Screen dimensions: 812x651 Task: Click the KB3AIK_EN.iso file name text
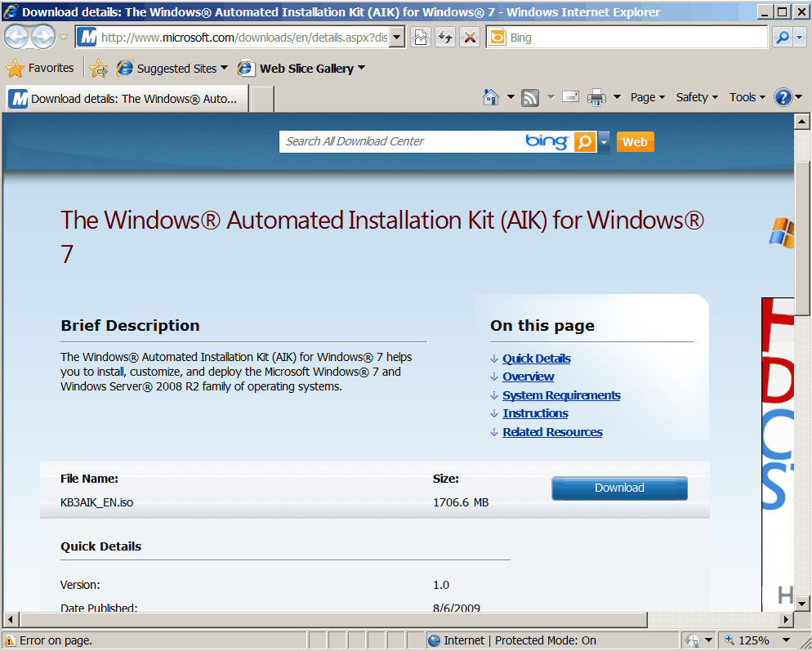tap(97, 502)
